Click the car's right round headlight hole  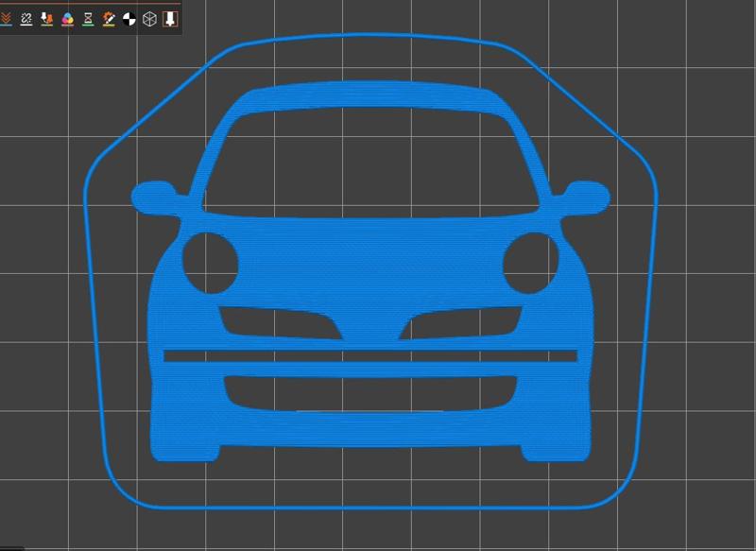click(x=530, y=262)
